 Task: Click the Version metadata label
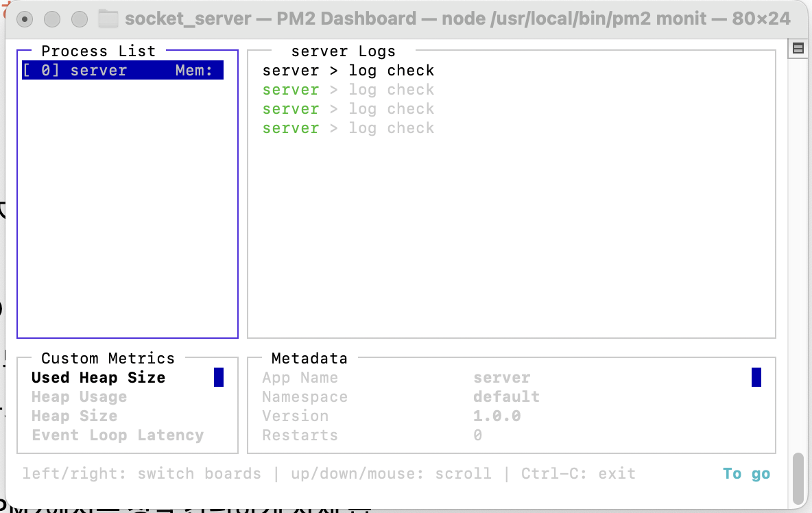click(x=295, y=416)
